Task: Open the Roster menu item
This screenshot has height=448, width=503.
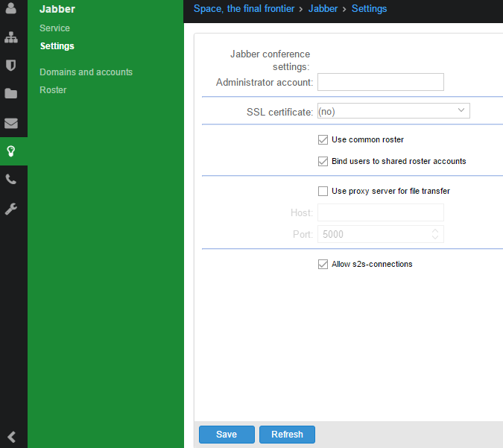Action: pyautogui.click(x=53, y=90)
